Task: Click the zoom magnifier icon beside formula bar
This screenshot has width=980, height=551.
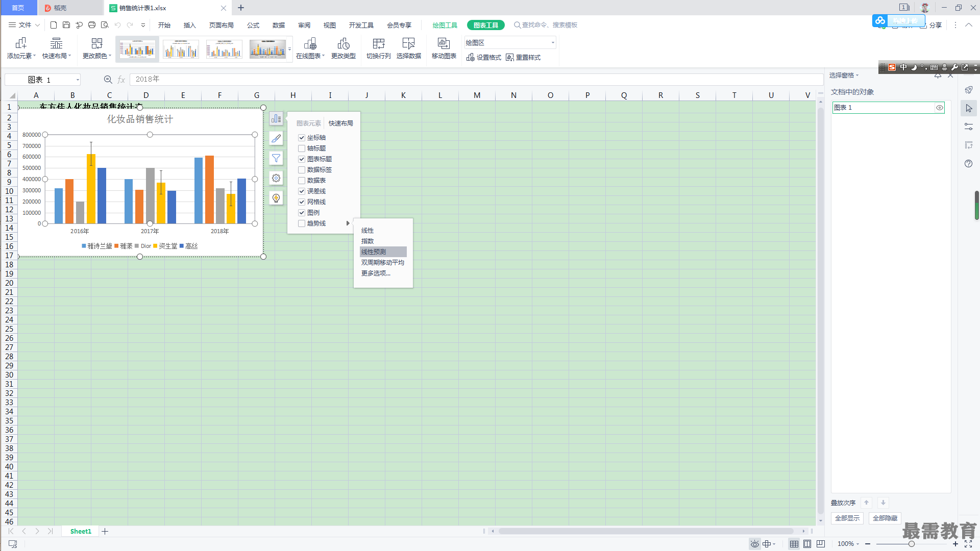Action: tap(108, 80)
